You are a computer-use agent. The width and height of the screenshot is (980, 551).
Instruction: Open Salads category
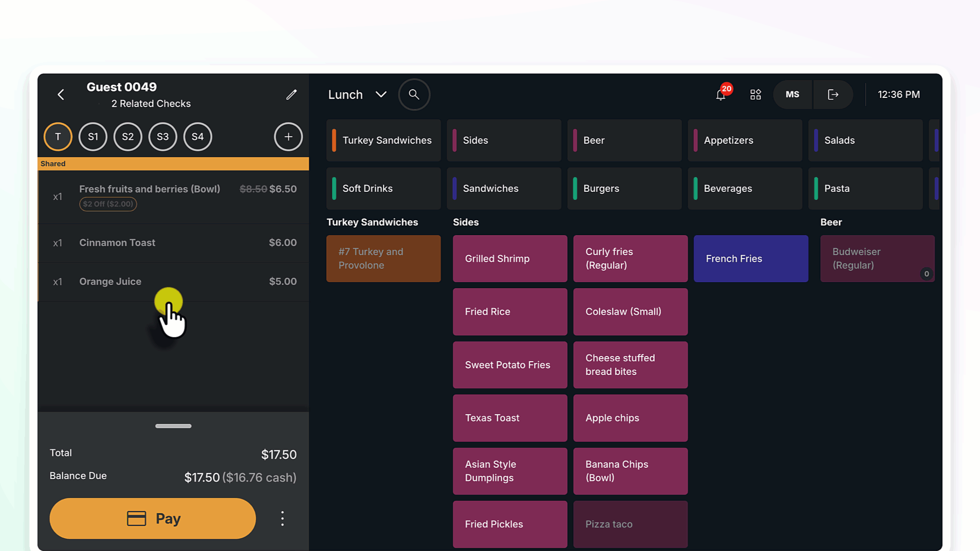tap(865, 140)
